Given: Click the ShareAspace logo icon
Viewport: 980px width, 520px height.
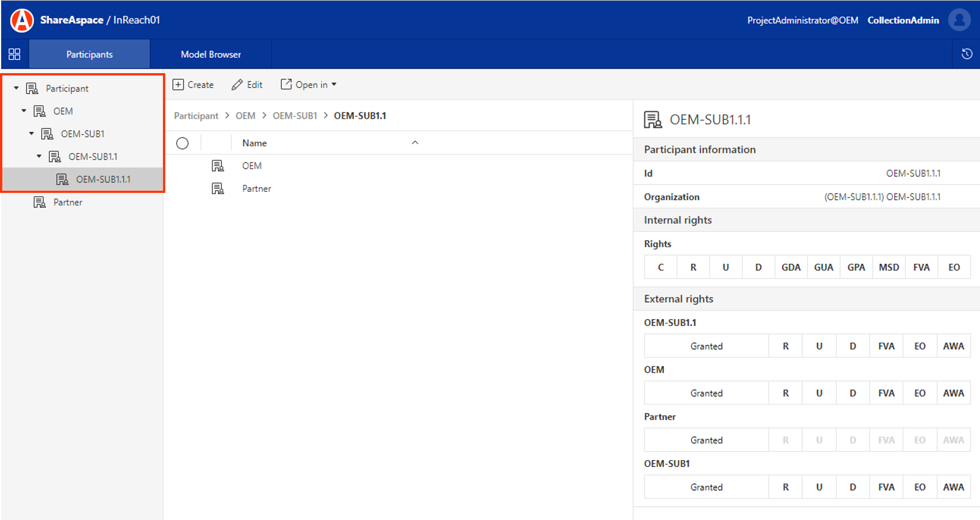Looking at the screenshot, I should point(22,20).
